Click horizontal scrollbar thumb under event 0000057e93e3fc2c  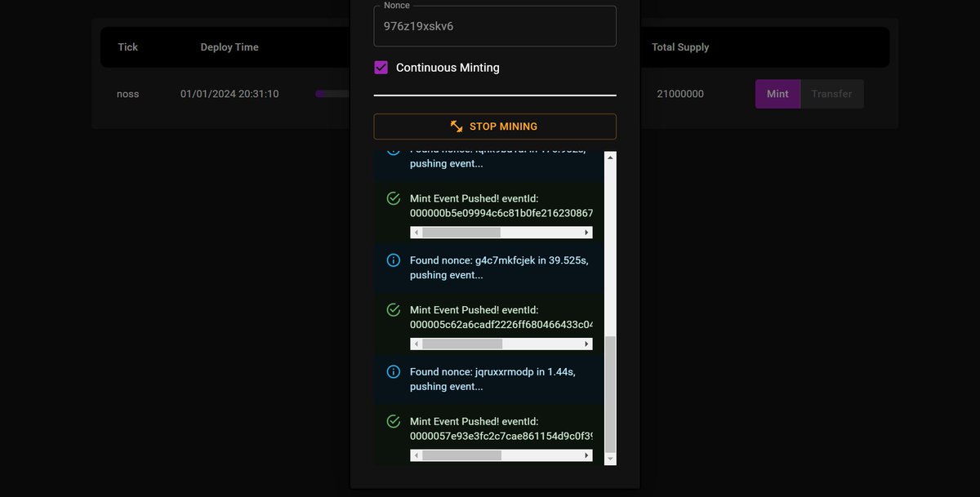(x=461, y=455)
